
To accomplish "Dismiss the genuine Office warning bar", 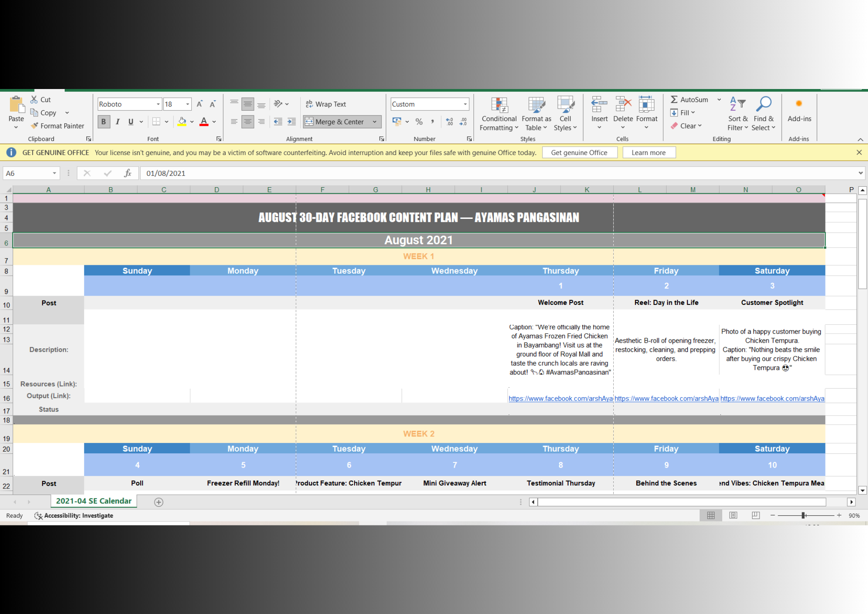I will 859,152.
